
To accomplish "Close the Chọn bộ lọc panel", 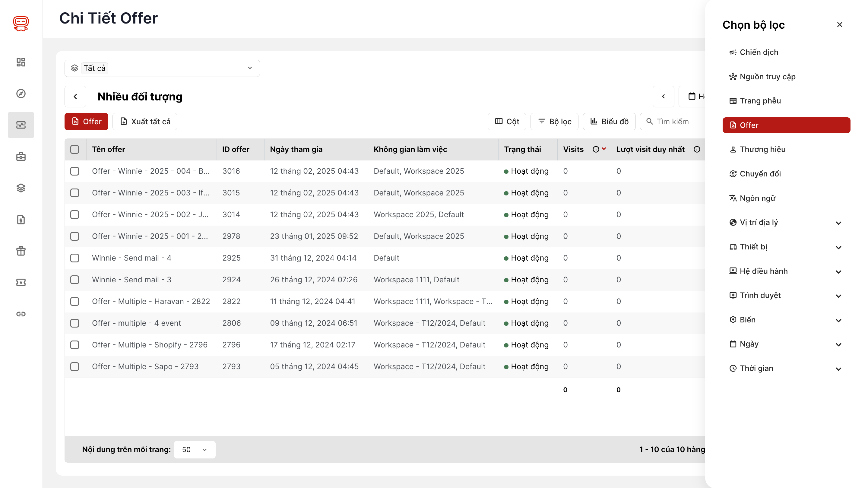I will (839, 25).
